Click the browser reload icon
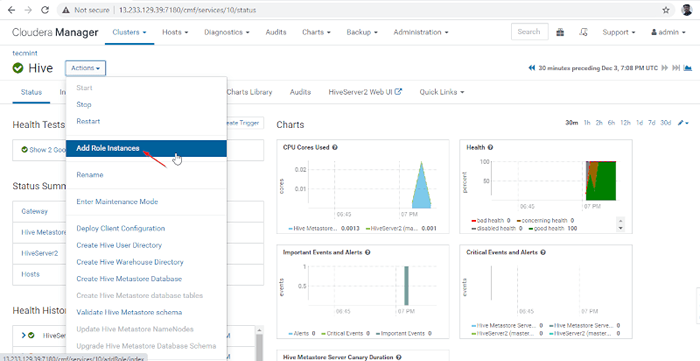 (45, 10)
